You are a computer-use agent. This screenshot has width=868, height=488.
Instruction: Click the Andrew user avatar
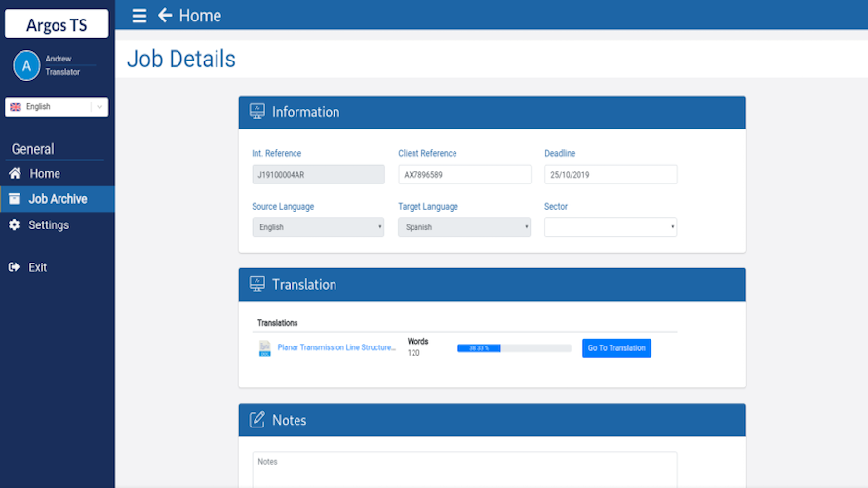tap(26, 65)
